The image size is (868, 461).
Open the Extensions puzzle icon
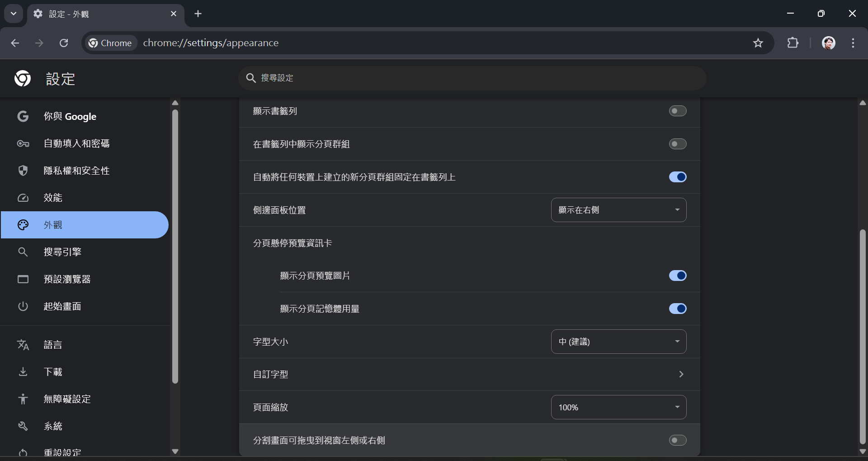[x=793, y=43]
